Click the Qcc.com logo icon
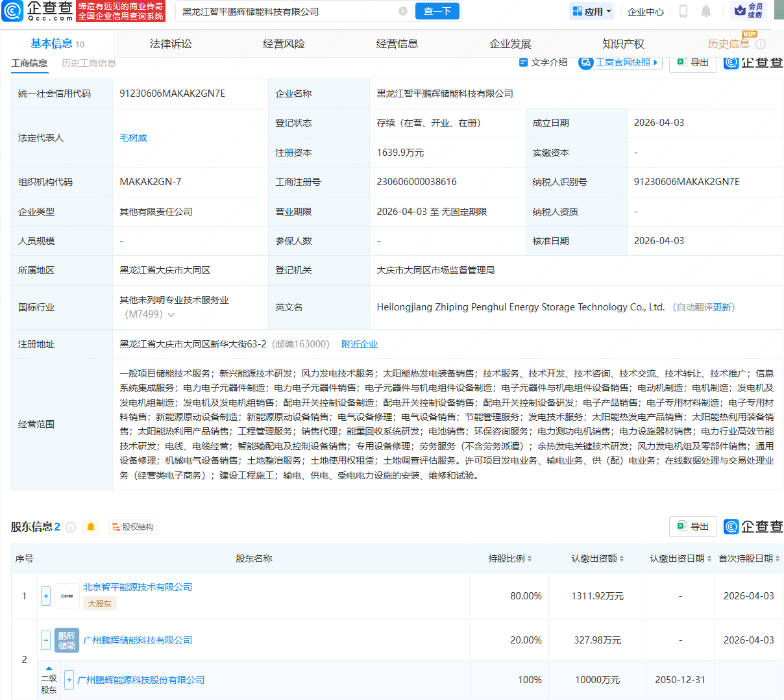 pyautogui.click(x=12, y=11)
